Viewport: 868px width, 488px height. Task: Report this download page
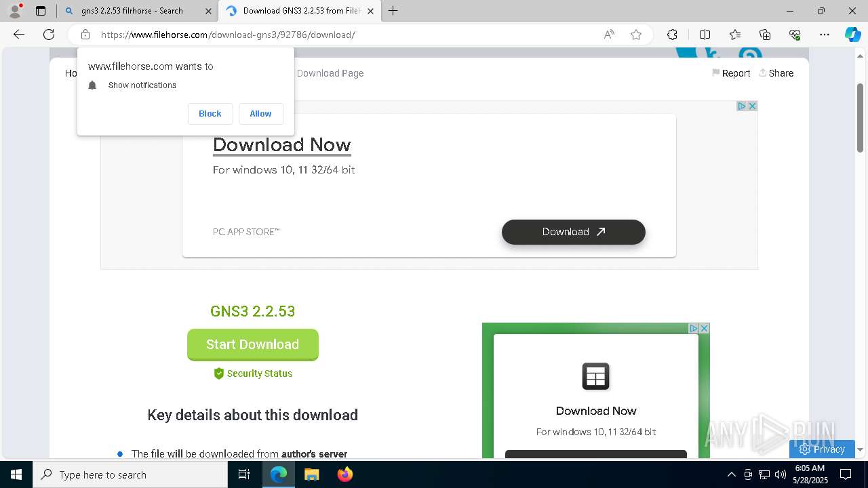[731, 73]
